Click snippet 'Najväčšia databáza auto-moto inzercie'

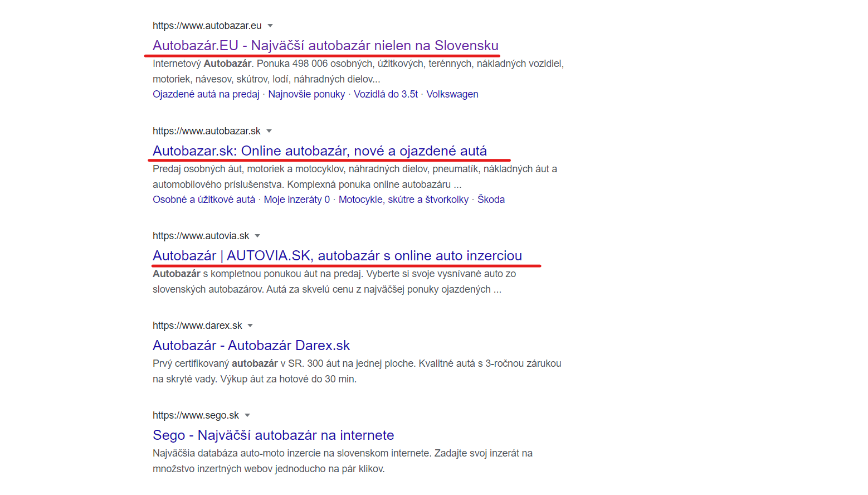tap(343, 461)
